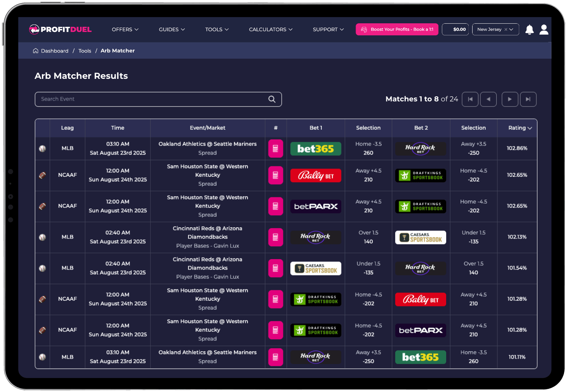The height and width of the screenshot is (392, 567).
Task: Click the Boost Your Profits - Book a 1:1 button
Action: (397, 30)
